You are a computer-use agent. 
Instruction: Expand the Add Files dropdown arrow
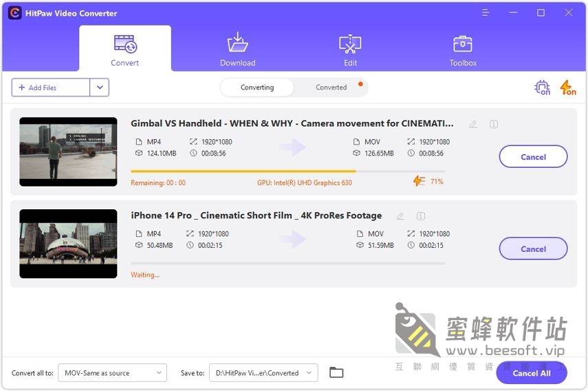tap(100, 87)
